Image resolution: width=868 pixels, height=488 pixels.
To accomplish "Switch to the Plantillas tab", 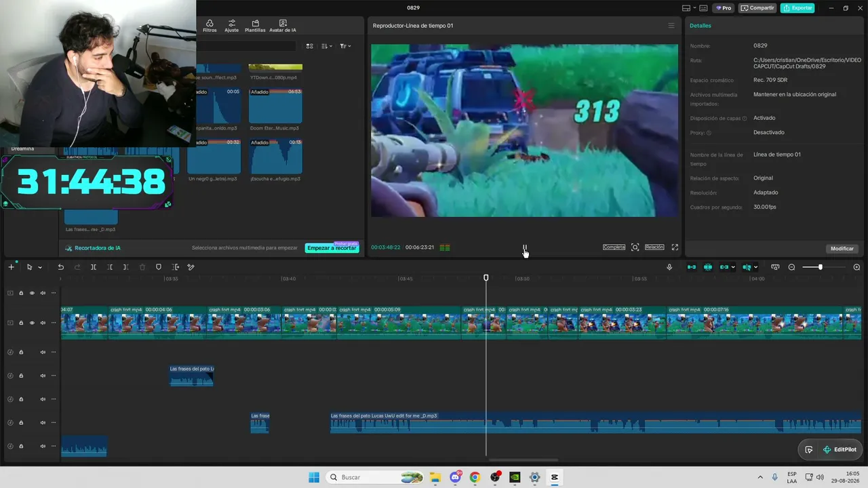I will (x=255, y=26).
